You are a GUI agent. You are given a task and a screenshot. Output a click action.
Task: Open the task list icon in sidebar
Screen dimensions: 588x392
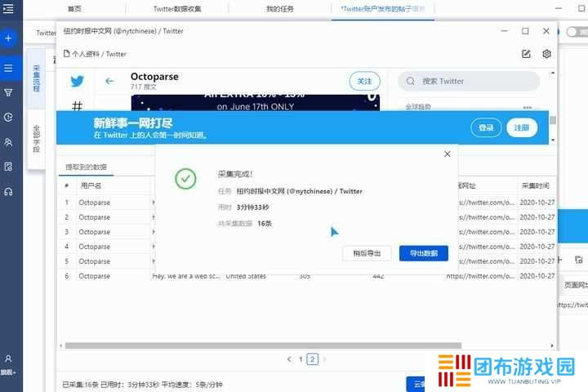[x=8, y=68]
